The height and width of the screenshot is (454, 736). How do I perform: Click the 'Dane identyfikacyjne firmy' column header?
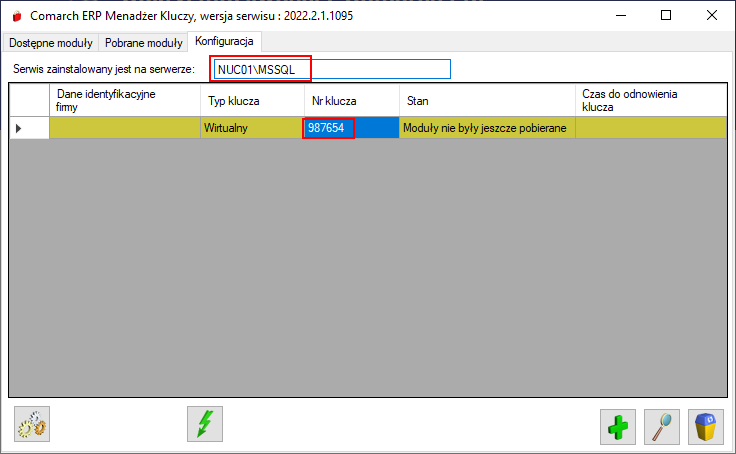125,100
